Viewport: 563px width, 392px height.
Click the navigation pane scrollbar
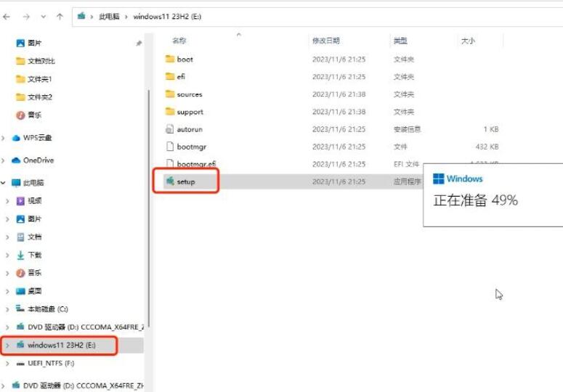[149, 208]
